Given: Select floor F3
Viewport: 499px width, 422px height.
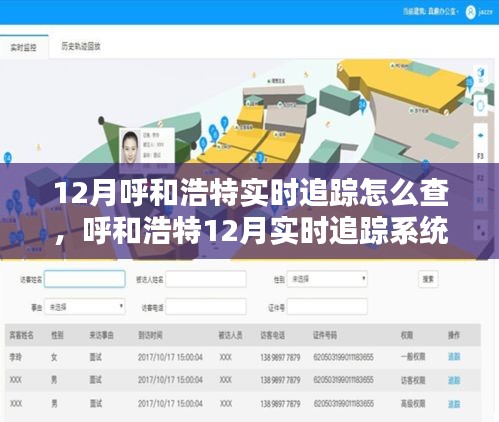Looking at the screenshot, I should coord(480,156).
